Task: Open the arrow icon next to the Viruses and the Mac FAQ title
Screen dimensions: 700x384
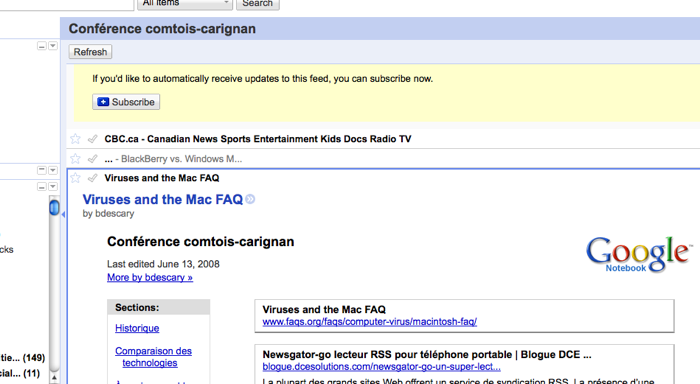Action: [x=250, y=199]
